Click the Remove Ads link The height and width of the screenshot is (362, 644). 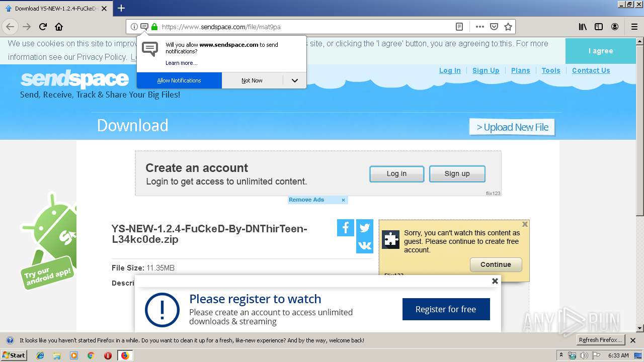pyautogui.click(x=306, y=200)
